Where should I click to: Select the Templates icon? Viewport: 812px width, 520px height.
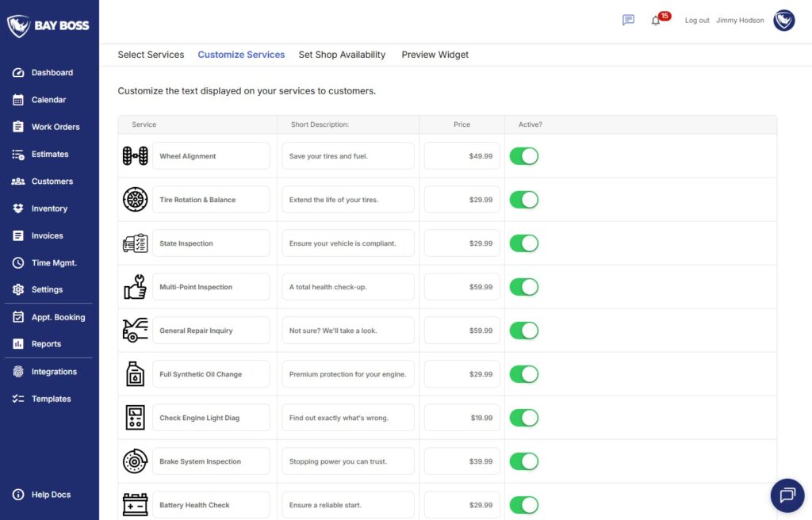pos(19,398)
